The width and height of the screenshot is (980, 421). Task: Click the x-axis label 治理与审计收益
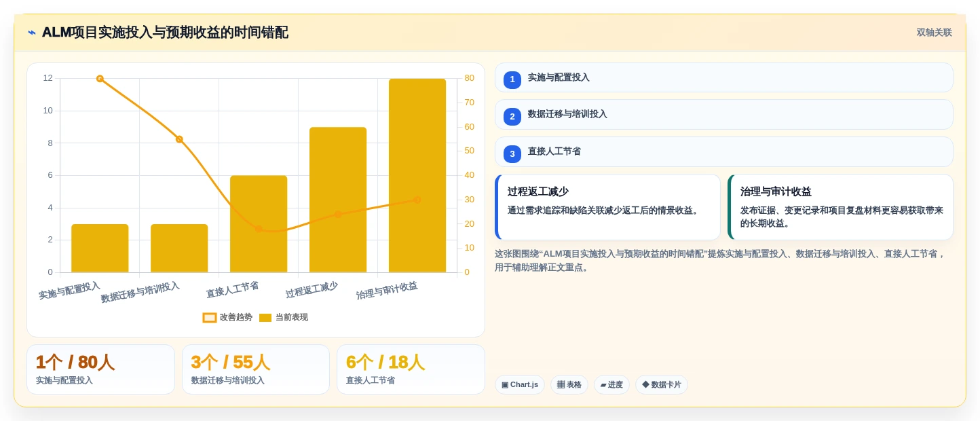coord(387,291)
